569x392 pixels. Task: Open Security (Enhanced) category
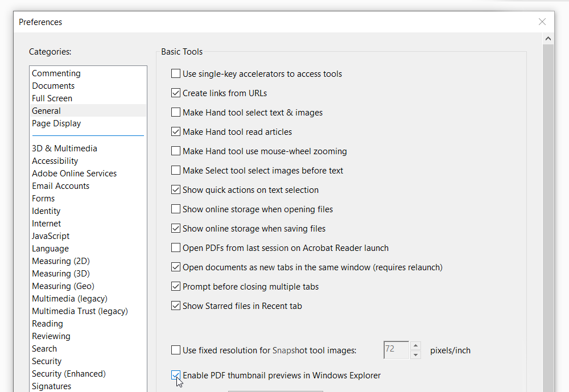[69, 374]
